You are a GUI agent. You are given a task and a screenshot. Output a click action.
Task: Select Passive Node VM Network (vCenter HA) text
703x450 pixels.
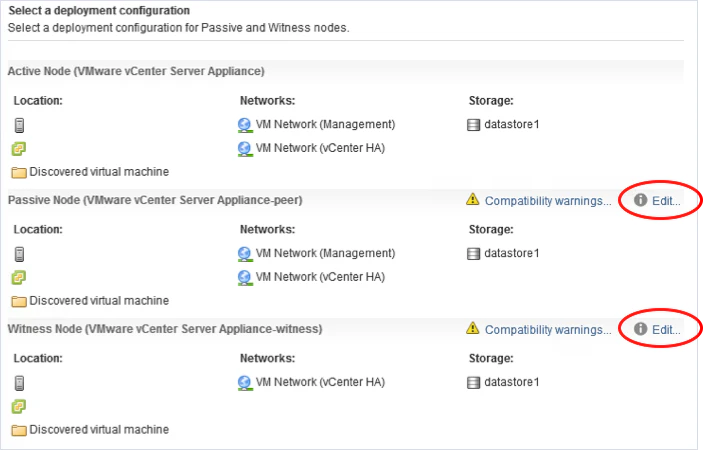[x=320, y=277]
